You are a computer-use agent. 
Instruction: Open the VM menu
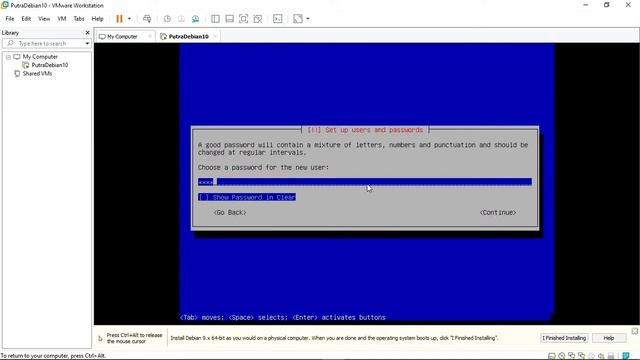coord(62,19)
